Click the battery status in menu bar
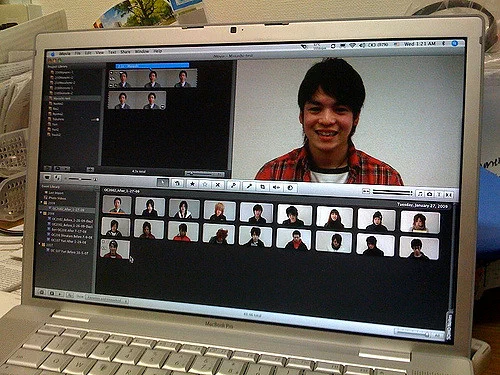Screen dimensions: 500x375 pyautogui.click(x=378, y=45)
